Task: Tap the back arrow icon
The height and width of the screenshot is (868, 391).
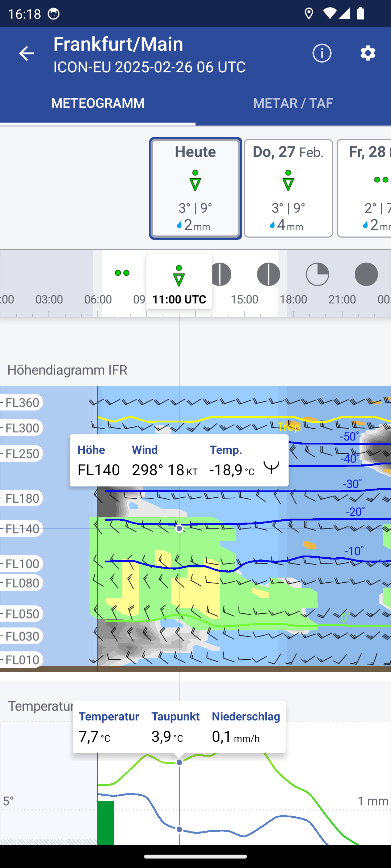Action: [x=26, y=54]
